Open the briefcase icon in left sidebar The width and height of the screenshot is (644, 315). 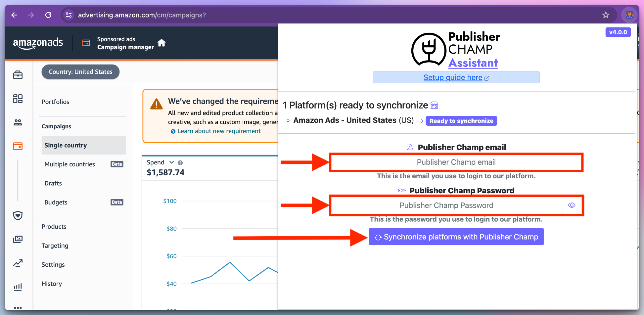coord(18,75)
